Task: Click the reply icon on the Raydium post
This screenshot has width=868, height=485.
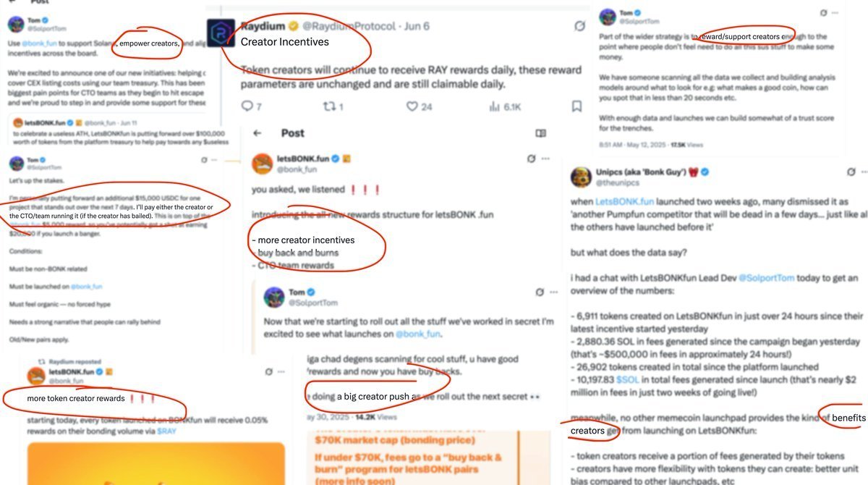Action: 247,106
